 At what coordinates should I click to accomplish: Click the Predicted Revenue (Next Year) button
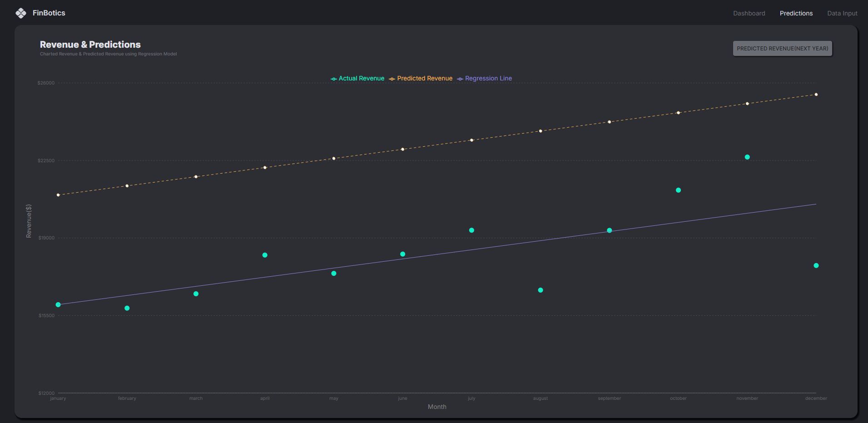click(782, 49)
